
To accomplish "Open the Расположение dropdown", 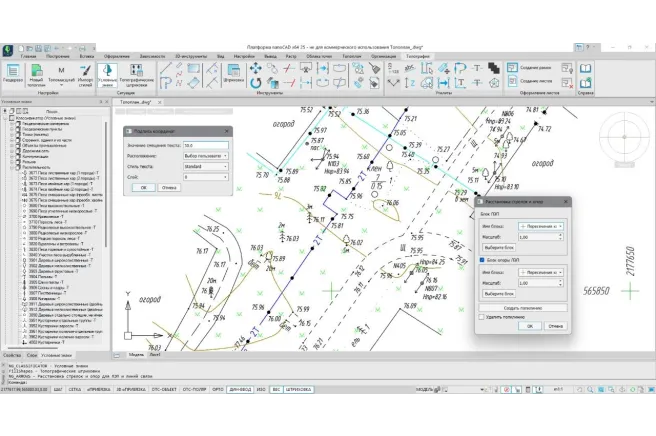I will click(x=206, y=156).
